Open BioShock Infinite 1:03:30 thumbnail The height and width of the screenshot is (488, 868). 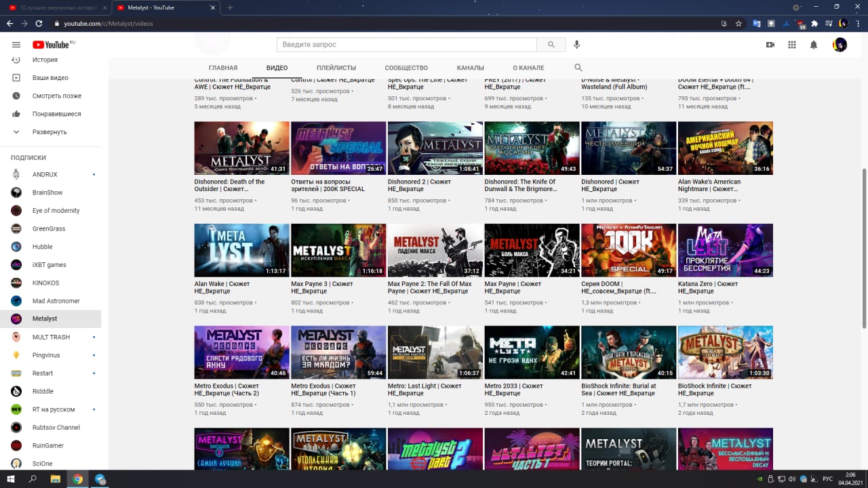coord(726,352)
